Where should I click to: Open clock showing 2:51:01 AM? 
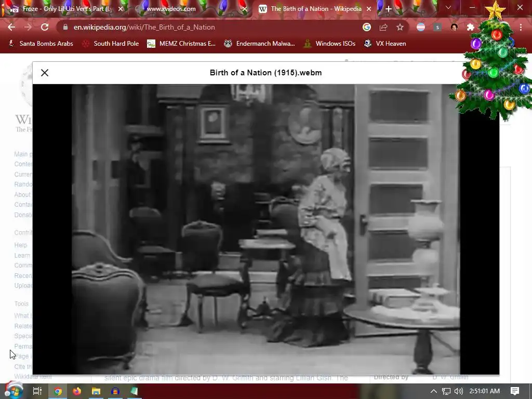click(485, 391)
